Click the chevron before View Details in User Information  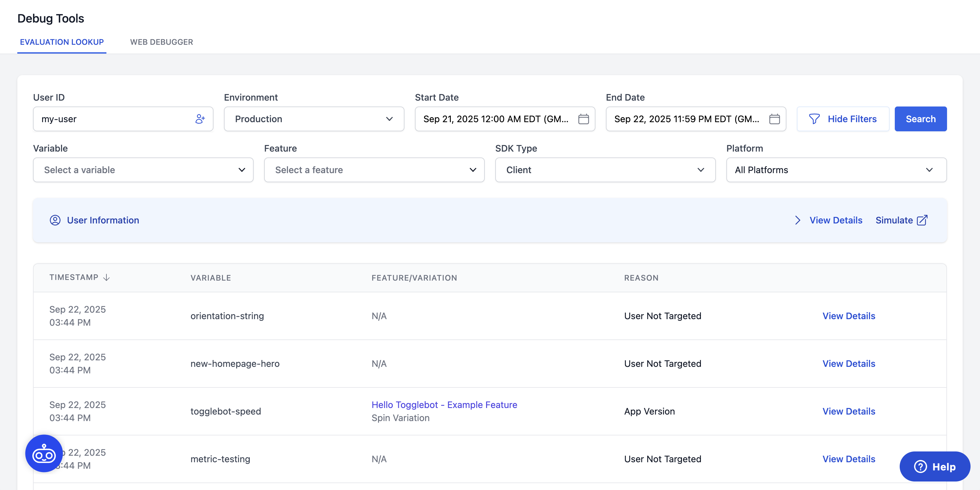[x=798, y=220]
